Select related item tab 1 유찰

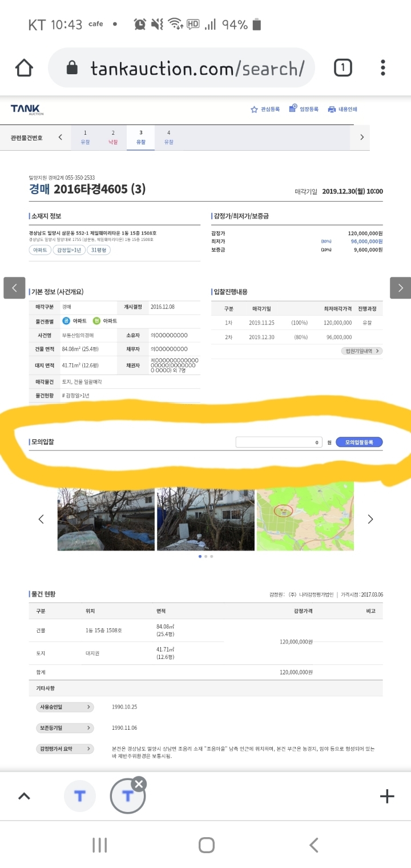[x=85, y=137]
